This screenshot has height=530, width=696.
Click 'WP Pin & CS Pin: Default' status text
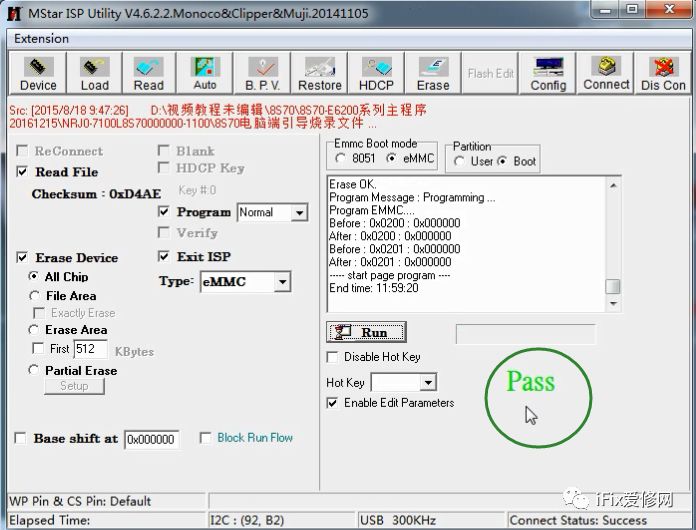pos(80,501)
